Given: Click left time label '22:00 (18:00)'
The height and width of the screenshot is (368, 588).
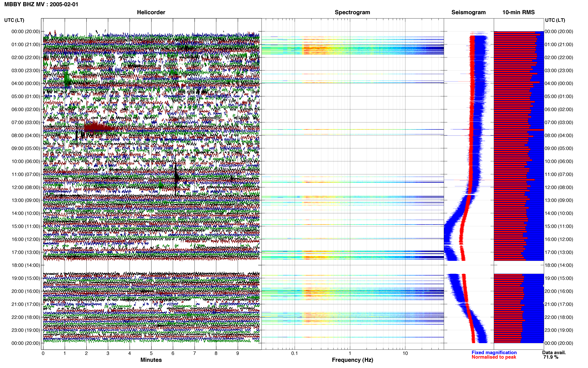Looking at the screenshot, I should pos(26,317).
